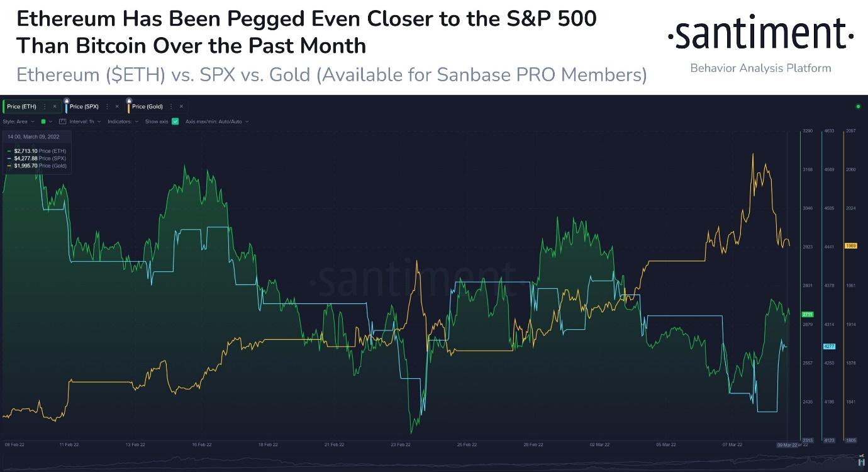This screenshot has width=868, height=472.
Task: Click the calendar icon next to Interval
Action: (62, 121)
